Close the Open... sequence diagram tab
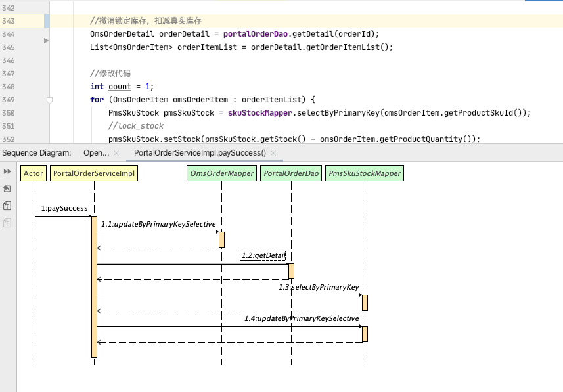This screenshot has height=392, width=563. click(116, 153)
